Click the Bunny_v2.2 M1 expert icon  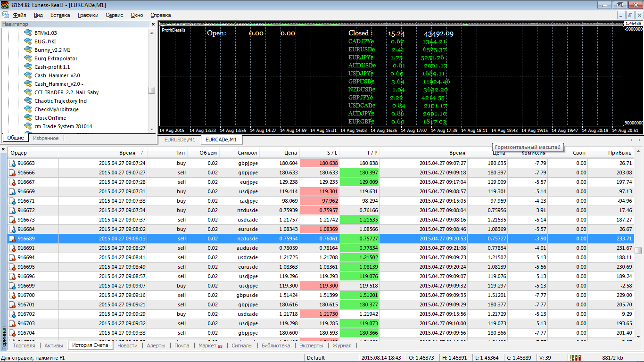[28, 50]
